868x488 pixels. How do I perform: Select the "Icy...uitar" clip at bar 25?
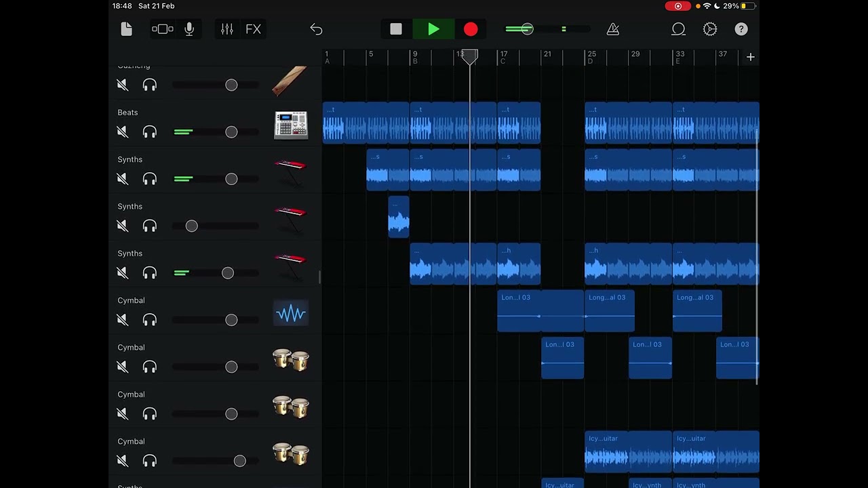click(629, 452)
